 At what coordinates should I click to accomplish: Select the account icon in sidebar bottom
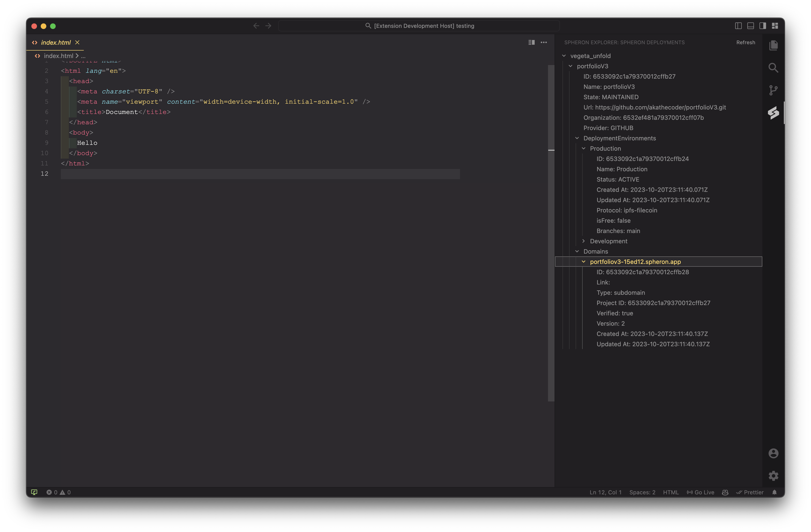coord(773,453)
